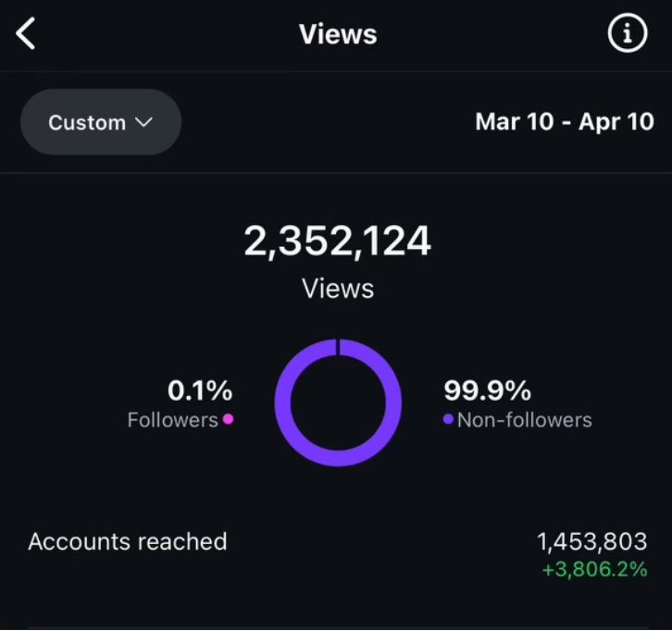Click the pink Followers legend dot
The image size is (672, 631).
coord(228,419)
